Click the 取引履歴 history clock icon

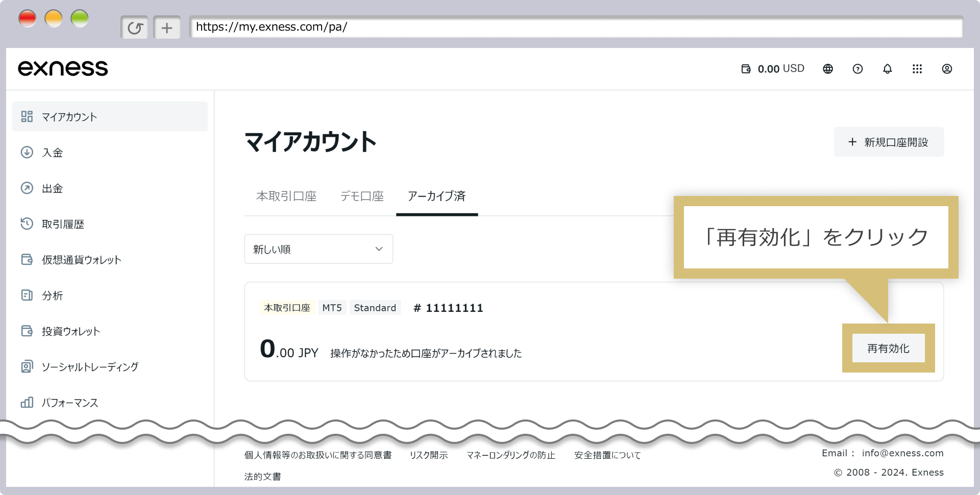click(x=27, y=224)
